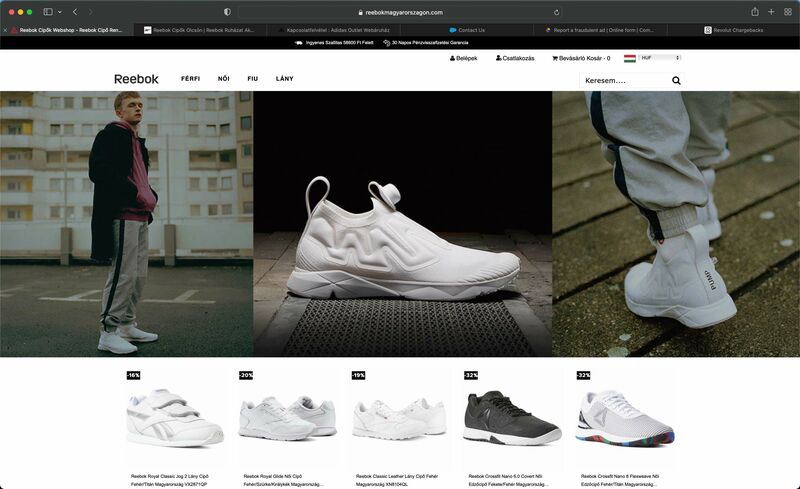Screen dimensions: 800x489
Task: Click the reebokmagyarorszagon.com address bar
Action: coord(400,12)
